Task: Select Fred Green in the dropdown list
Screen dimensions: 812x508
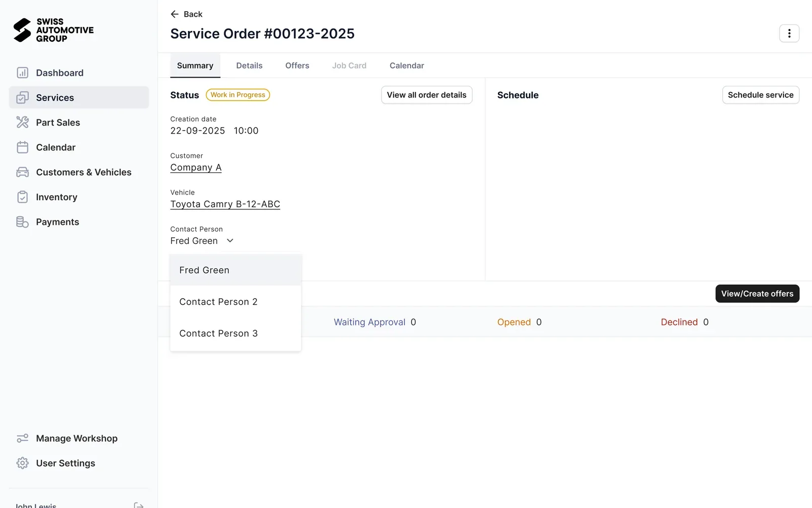Action: (235, 270)
